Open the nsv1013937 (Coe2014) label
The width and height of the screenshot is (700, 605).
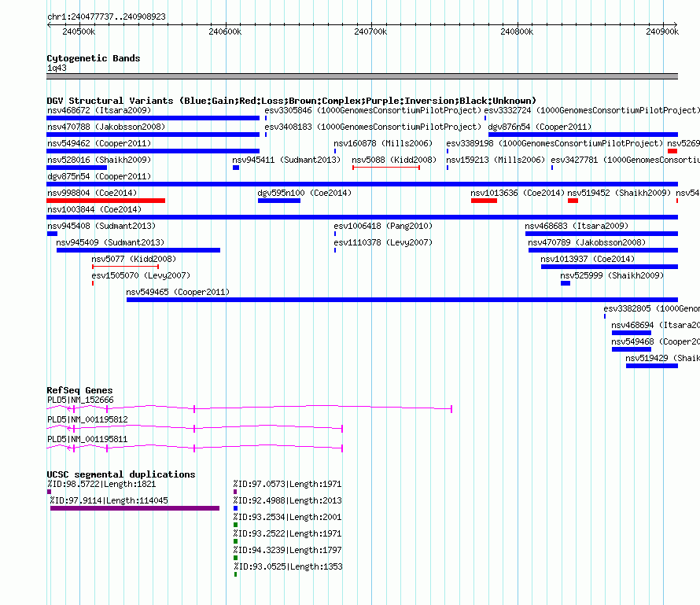point(588,259)
